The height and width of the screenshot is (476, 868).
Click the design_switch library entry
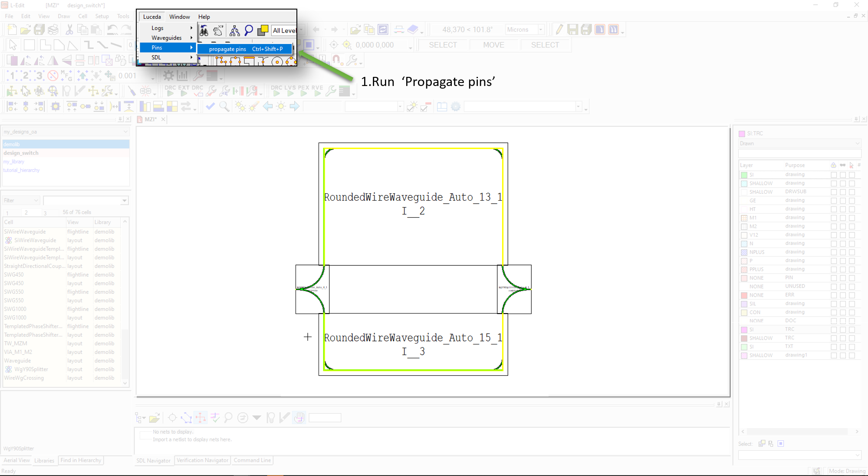click(21, 153)
